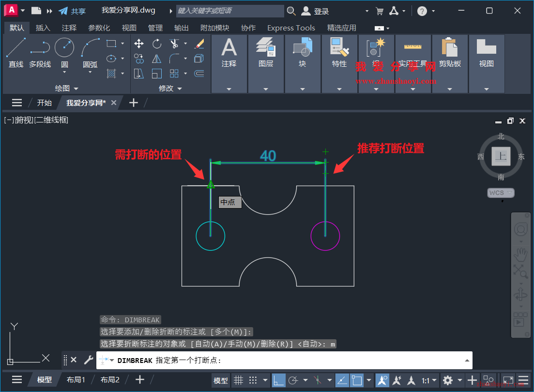Image resolution: width=534 pixels, height=392 pixels.
Task: Open the Block (块) panel
Action: point(303,64)
